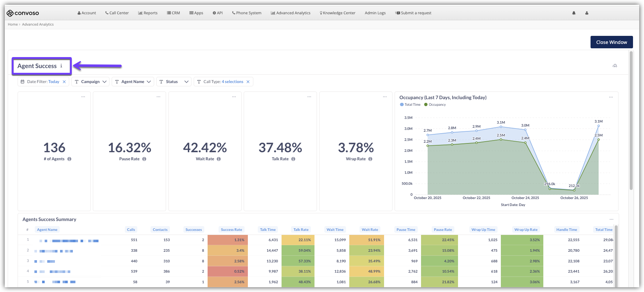Go to Home breadcrumb link
This screenshot has width=644, height=292.
point(13,25)
